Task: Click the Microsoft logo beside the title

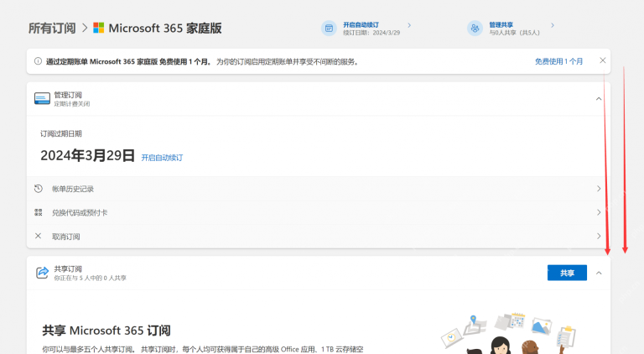Action: tap(99, 28)
